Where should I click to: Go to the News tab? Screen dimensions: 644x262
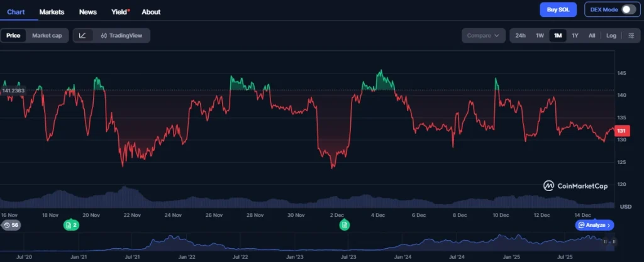coord(88,12)
